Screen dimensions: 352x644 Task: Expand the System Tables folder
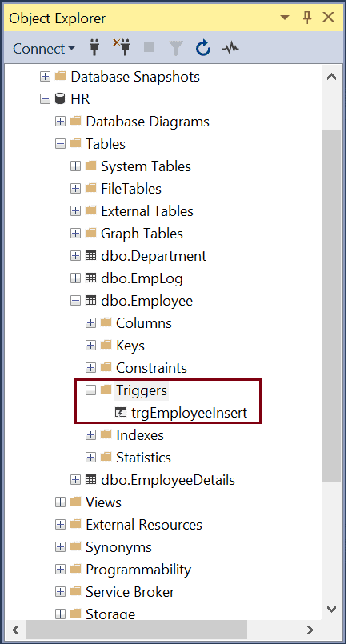(75, 166)
